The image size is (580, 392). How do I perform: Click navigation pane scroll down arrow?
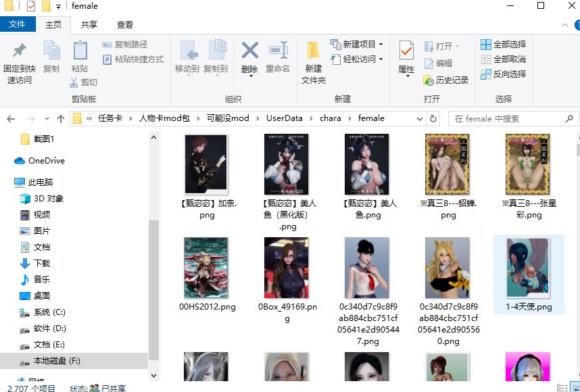[154, 375]
